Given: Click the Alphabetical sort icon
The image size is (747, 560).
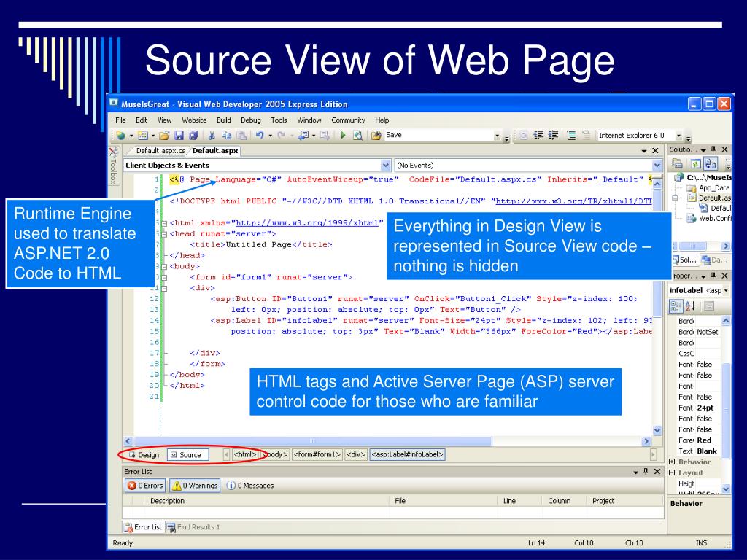Looking at the screenshot, I should (x=691, y=306).
